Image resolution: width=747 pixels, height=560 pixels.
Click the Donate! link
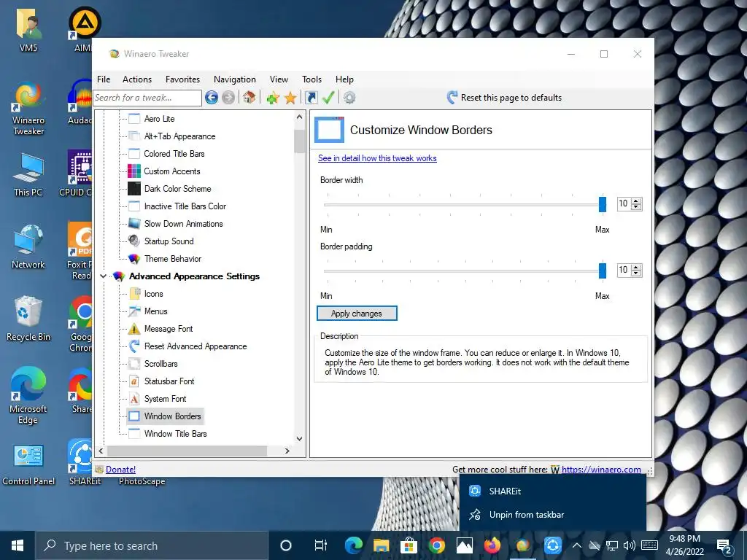pyautogui.click(x=120, y=470)
